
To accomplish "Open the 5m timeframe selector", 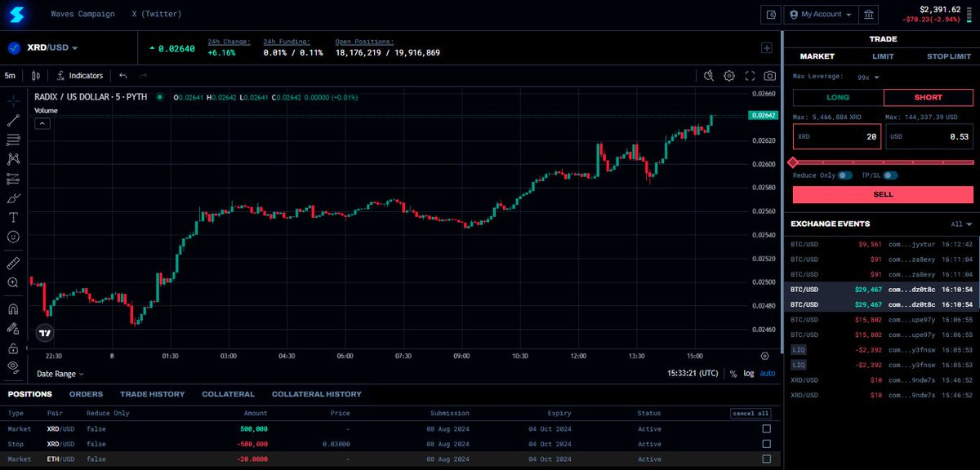I will [10, 75].
